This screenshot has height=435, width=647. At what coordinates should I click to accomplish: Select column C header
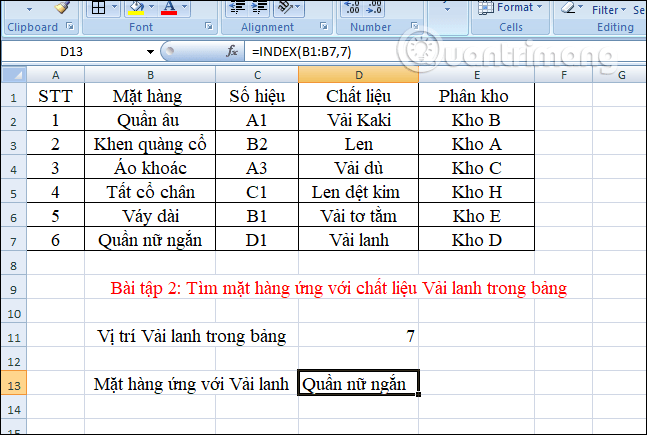click(x=257, y=75)
